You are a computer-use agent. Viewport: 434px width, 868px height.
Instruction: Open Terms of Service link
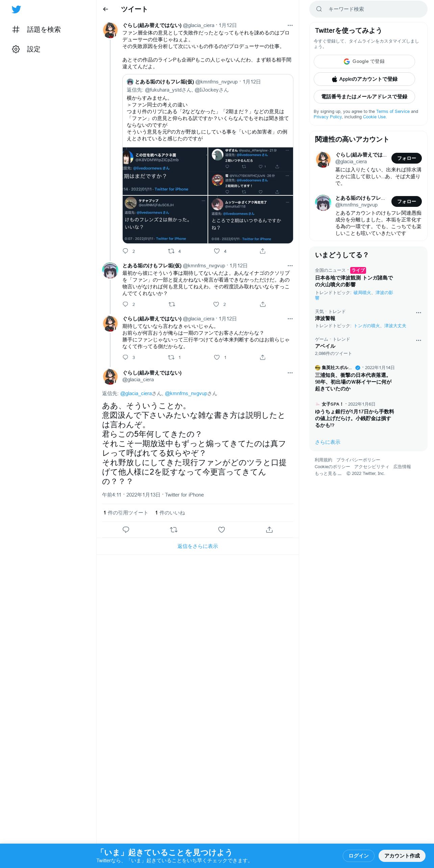(393, 111)
